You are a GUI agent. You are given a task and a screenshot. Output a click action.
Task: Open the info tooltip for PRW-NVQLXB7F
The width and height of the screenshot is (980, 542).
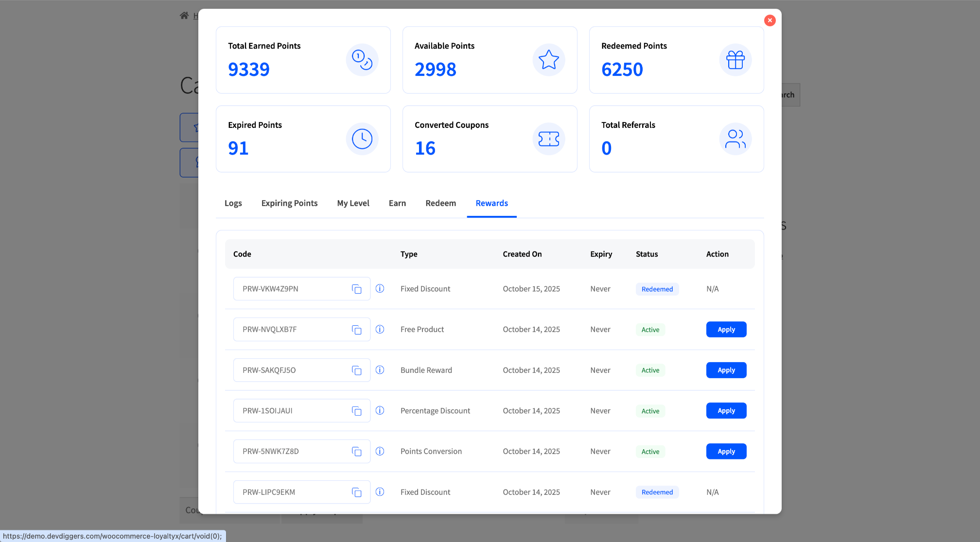pos(380,329)
